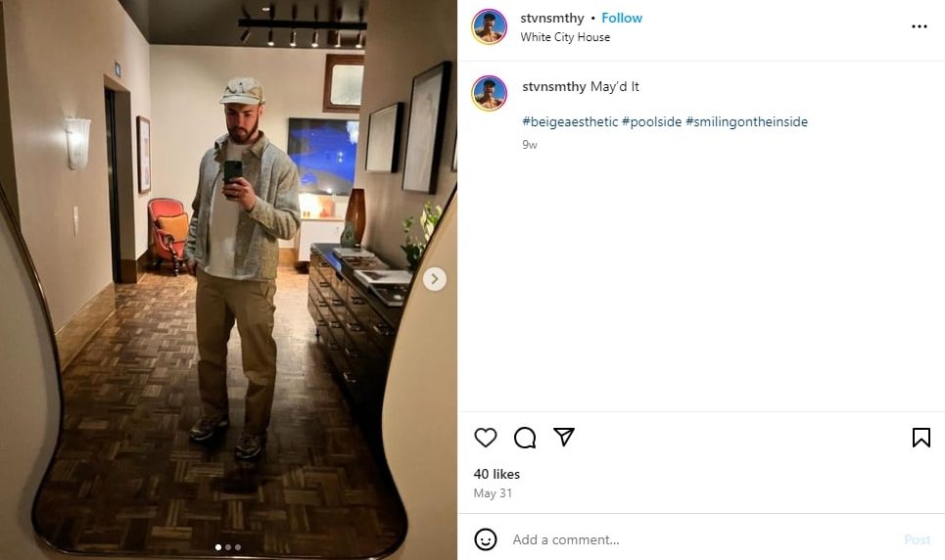Open the stvnsmthy username in the header
The width and height of the screenshot is (945, 560).
click(x=552, y=18)
